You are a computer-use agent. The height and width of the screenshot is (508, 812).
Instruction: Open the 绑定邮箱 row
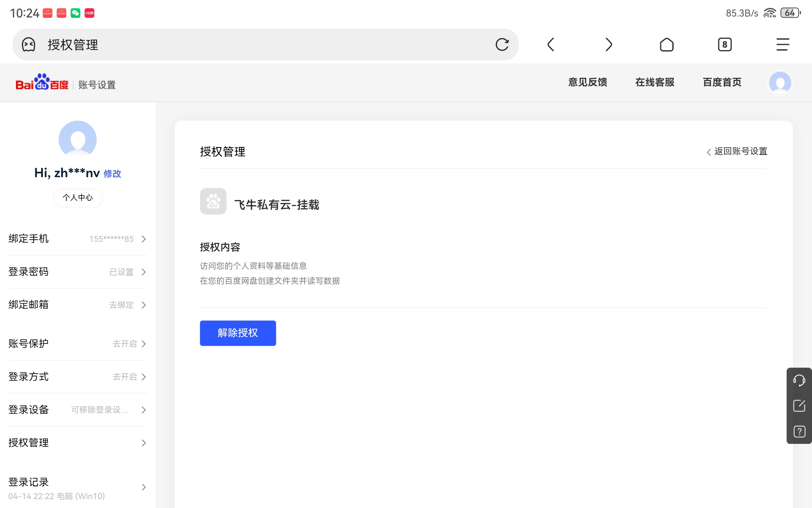coord(77,304)
